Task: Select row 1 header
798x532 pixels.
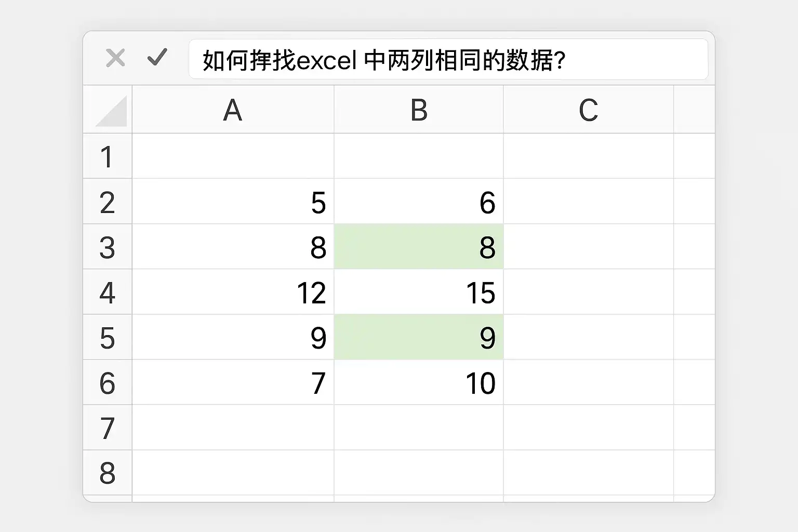Action: pos(108,156)
